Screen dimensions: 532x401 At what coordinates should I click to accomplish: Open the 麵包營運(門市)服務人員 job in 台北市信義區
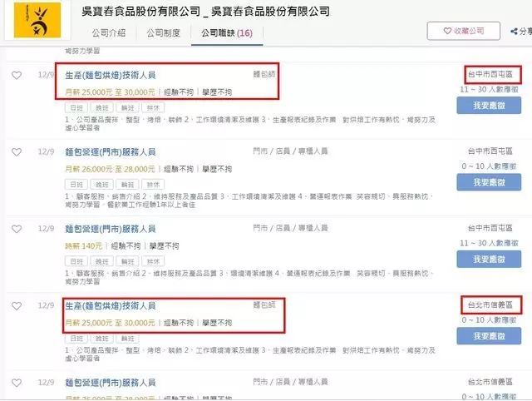111,383
